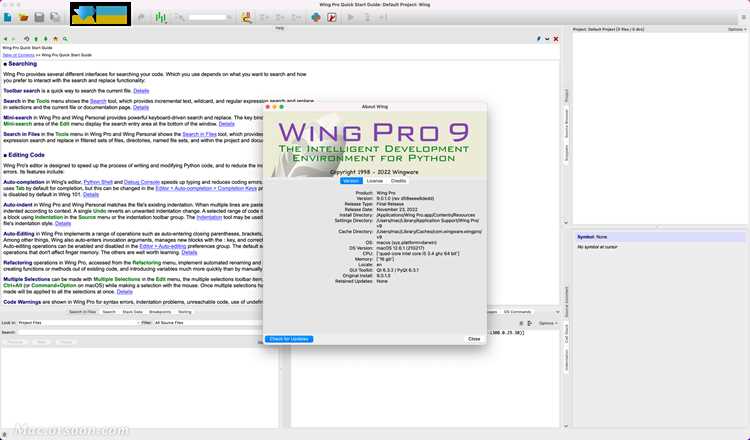The image size is (750, 440).
Task: Follow the Search tool link
Action: pos(98,101)
